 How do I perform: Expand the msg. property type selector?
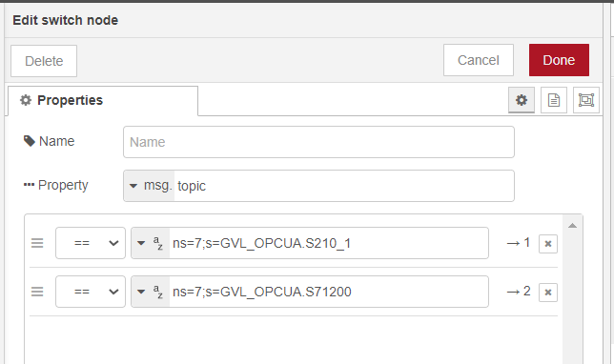pyautogui.click(x=149, y=186)
